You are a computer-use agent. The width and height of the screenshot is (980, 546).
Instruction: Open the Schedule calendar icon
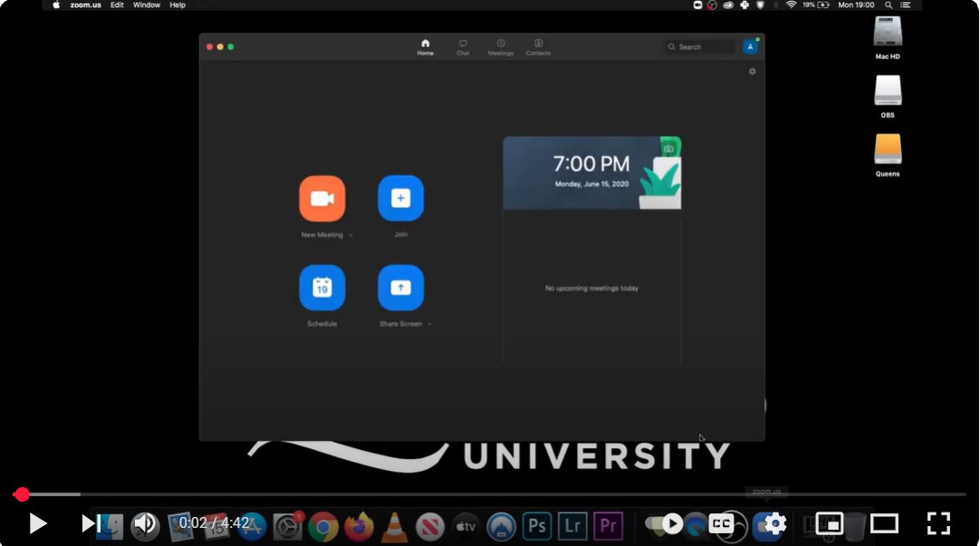click(322, 288)
